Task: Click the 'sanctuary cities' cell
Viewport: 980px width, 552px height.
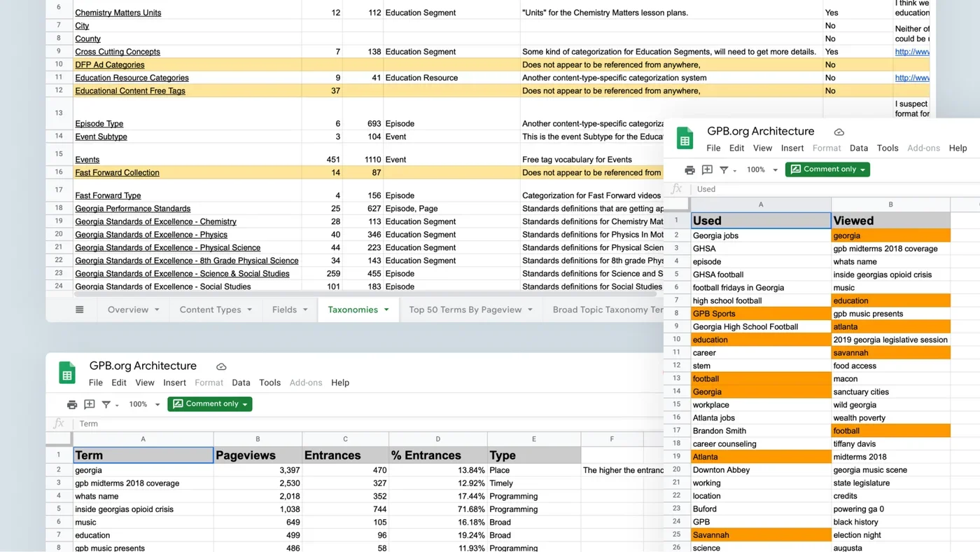Action: (x=890, y=392)
